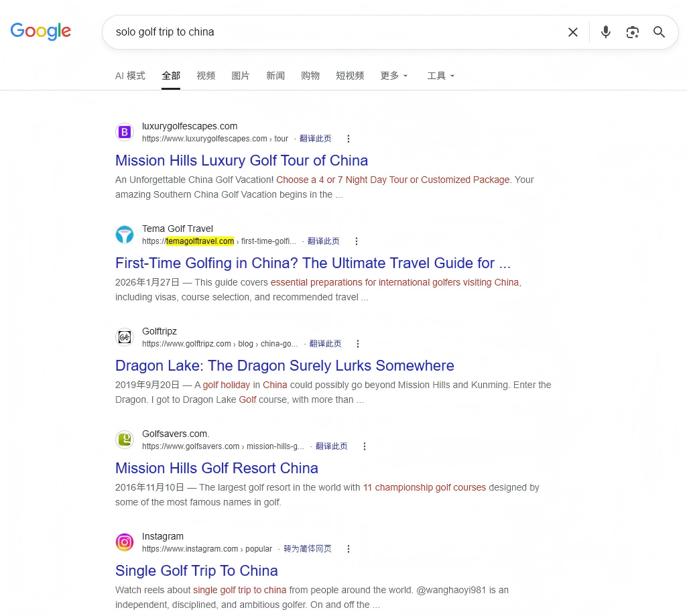Open the three-dot menu for the Golftripz result
The image size is (687, 616).
point(358,344)
